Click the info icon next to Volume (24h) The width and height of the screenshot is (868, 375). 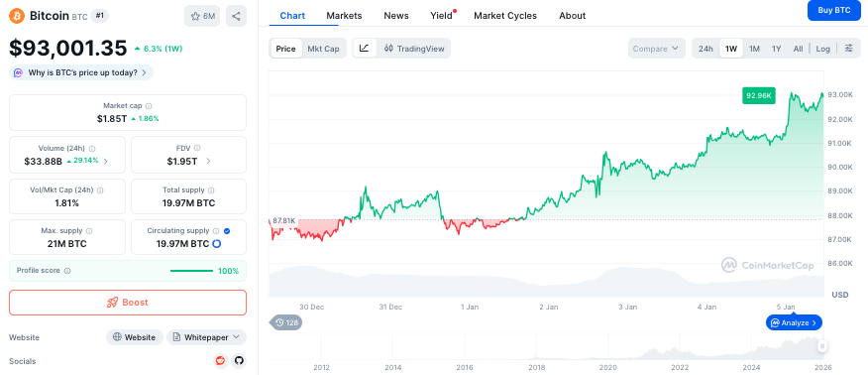click(x=92, y=149)
